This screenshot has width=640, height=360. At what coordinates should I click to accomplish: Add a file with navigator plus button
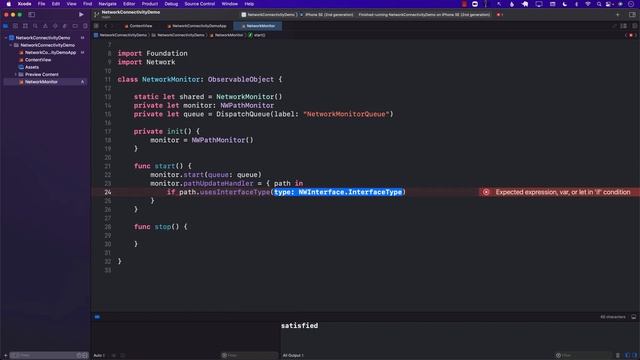point(5,355)
